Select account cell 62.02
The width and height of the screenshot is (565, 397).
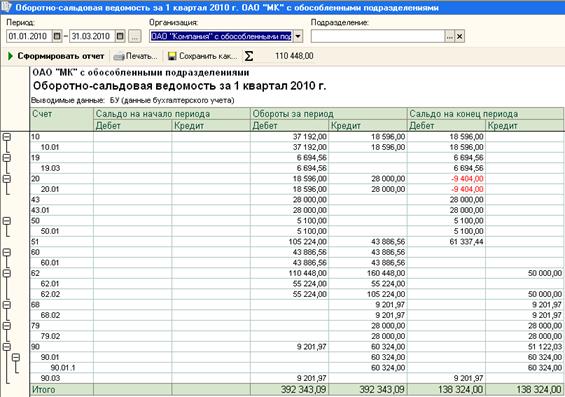pyautogui.click(x=62, y=294)
